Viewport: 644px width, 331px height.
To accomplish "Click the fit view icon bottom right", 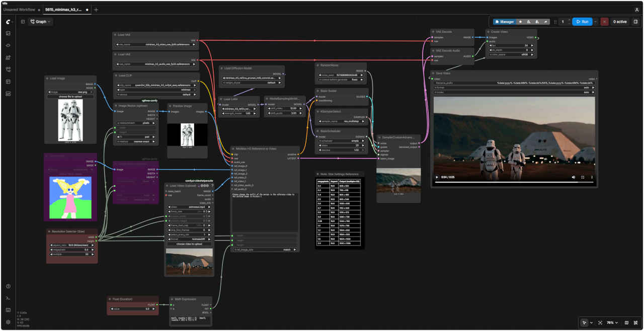I will 600,322.
